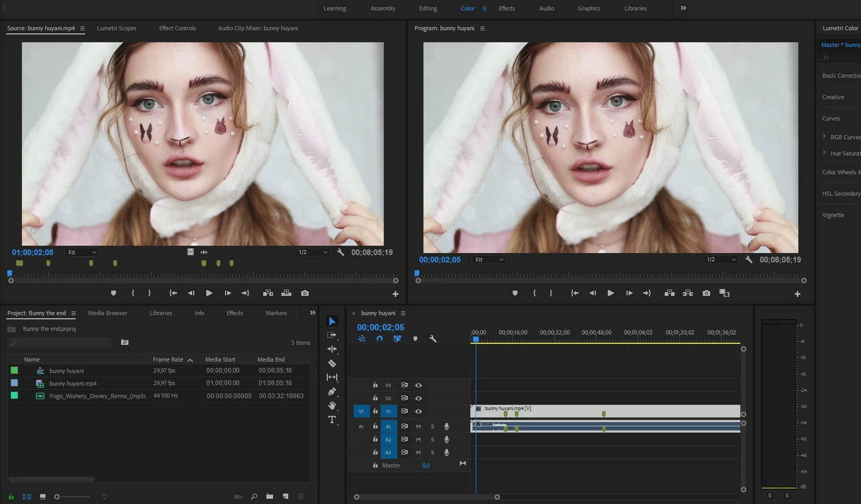
Task: Select bunny huyani.mp4 in project list
Action: [x=73, y=383]
